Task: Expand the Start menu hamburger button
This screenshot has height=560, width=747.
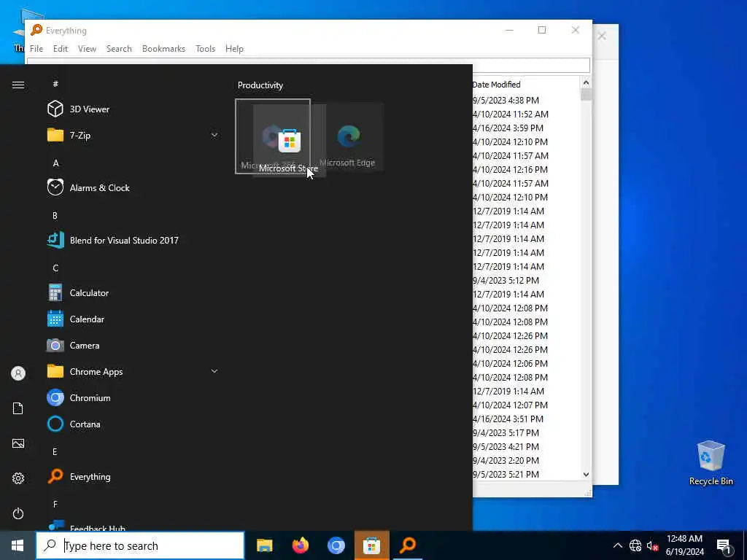Action: [18, 85]
